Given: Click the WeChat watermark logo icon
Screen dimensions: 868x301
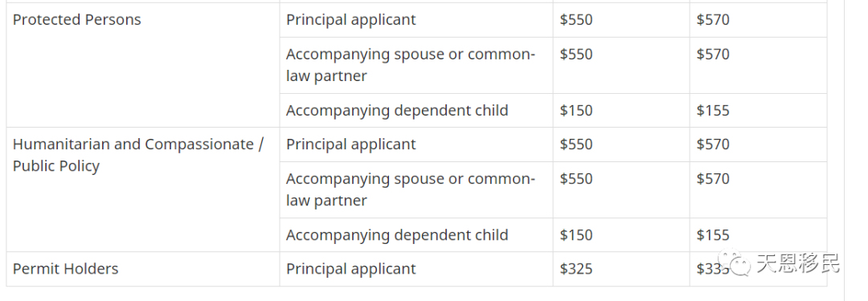Looking at the screenshot, I should pos(734,262).
